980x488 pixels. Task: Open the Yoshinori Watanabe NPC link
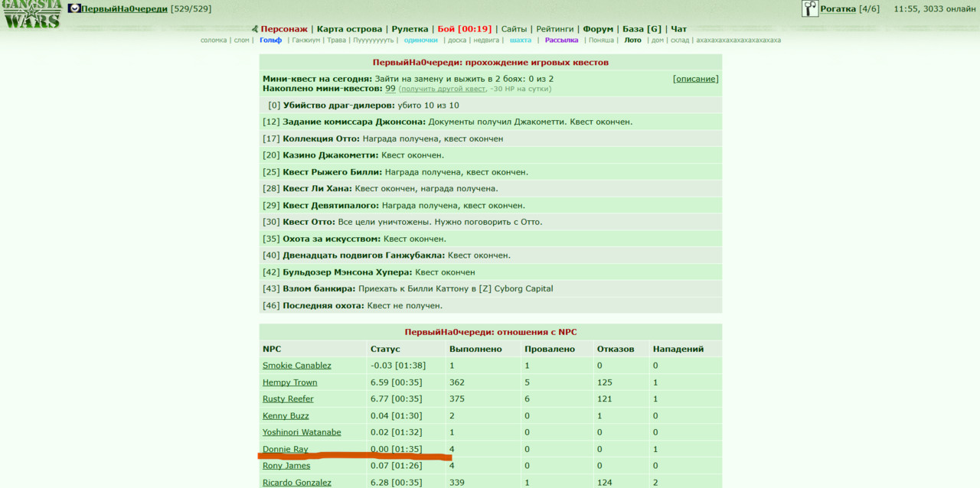tap(302, 432)
